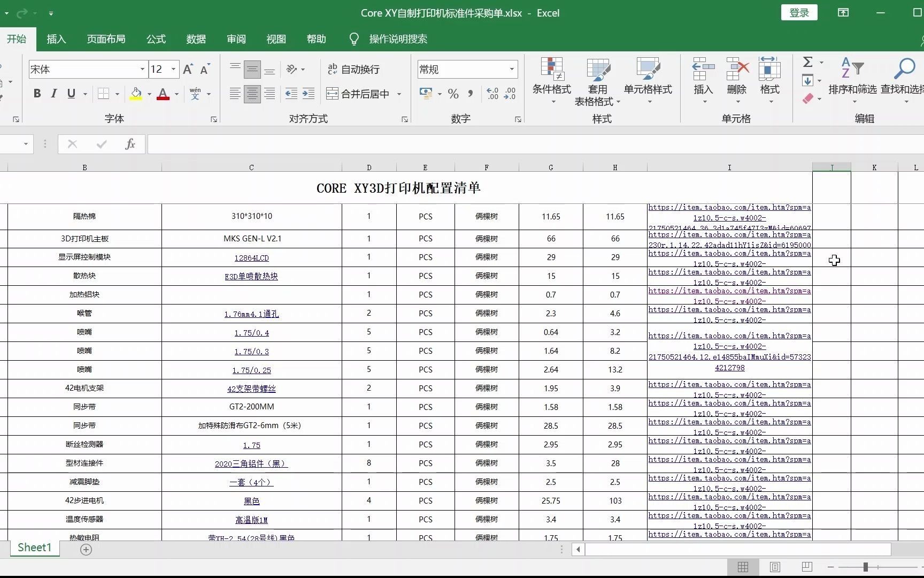Open 42支架带螺丝 hyperlink
Image resolution: width=924 pixels, height=578 pixels.
(x=251, y=389)
